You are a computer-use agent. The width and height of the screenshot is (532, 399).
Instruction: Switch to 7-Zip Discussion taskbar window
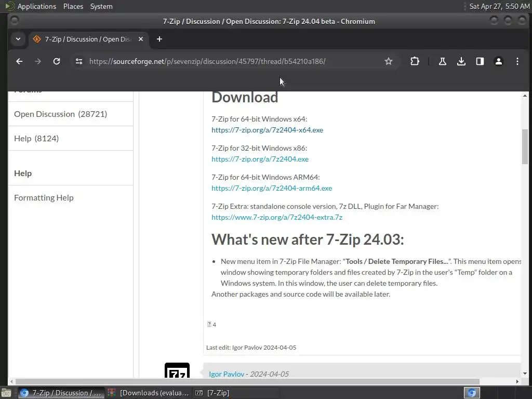pyautogui.click(x=61, y=393)
